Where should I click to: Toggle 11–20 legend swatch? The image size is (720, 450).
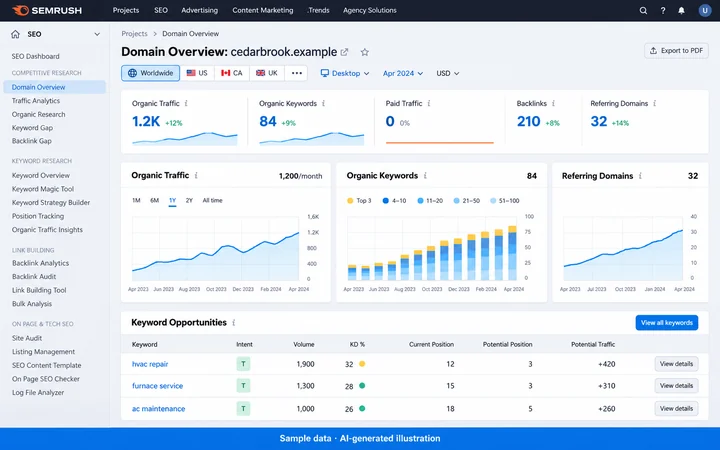420,201
